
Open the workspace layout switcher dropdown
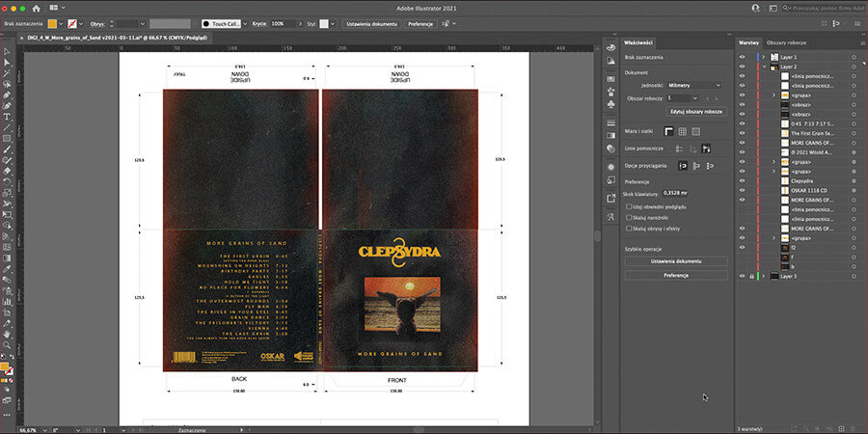tap(57, 8)
